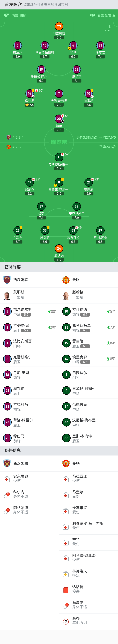
Task: Click the London Stadium venue label
Action: tap(106, 15)
